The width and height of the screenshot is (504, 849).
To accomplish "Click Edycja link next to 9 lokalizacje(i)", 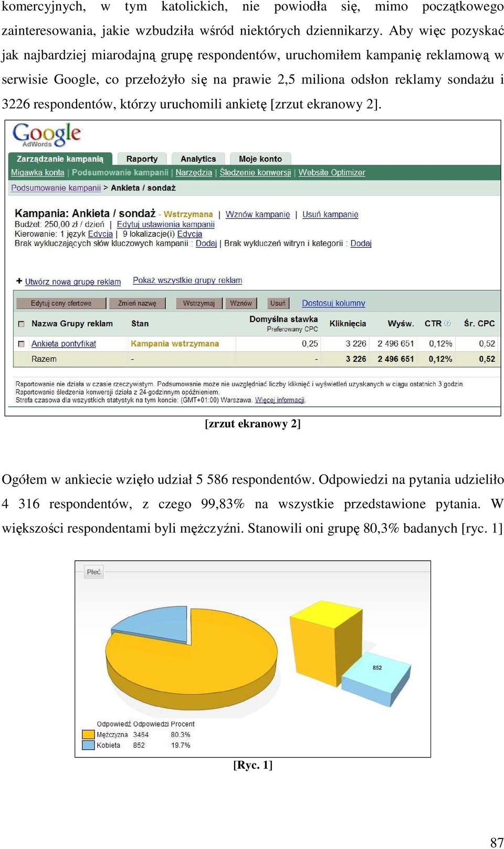I will click(190, 234).
